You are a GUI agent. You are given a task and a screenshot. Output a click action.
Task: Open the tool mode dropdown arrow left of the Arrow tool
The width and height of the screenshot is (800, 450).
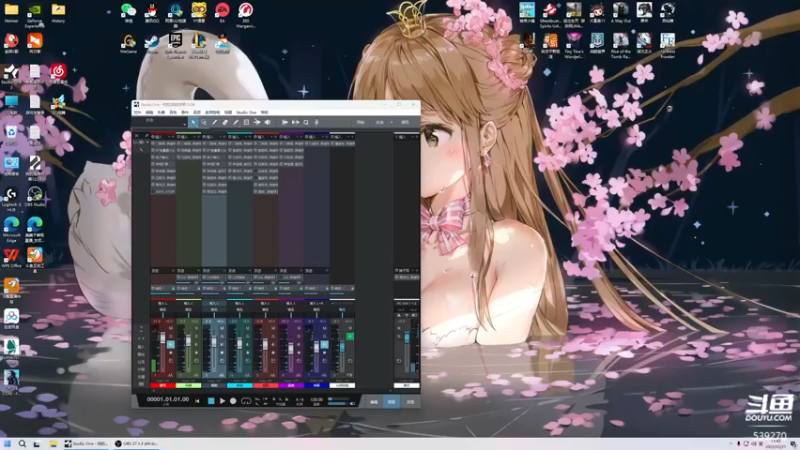coord(185,123)
